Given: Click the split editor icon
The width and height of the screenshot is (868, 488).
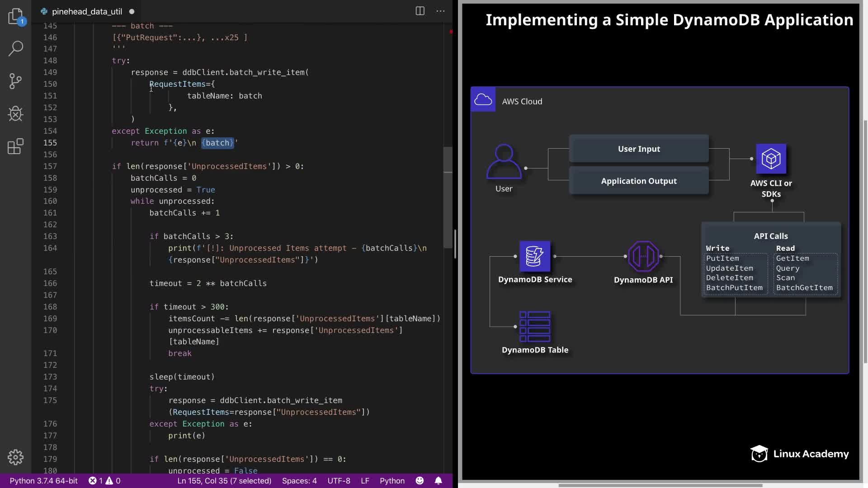Looking at the screenshot, I should [420, 11].
